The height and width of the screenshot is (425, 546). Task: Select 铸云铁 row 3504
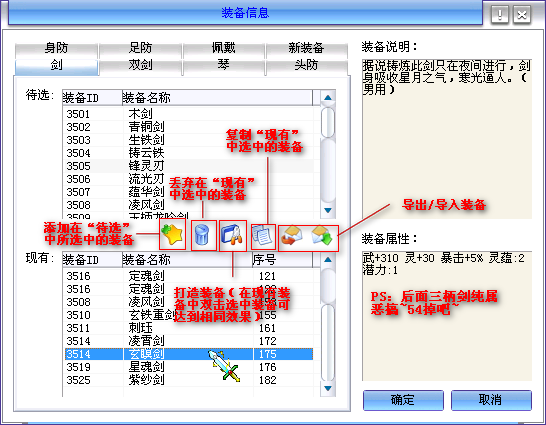pos(188,153)
